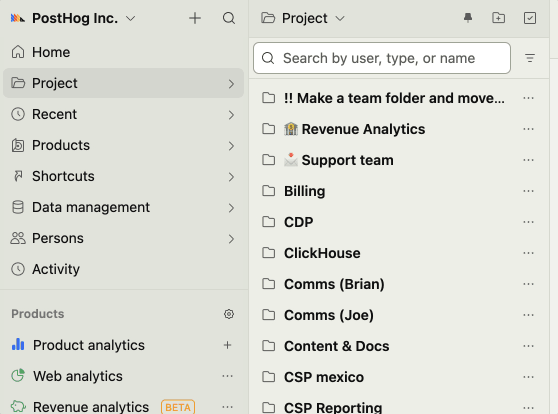Expand the Project chevron in sidebar
558x414 pixels.
point(231,84)
